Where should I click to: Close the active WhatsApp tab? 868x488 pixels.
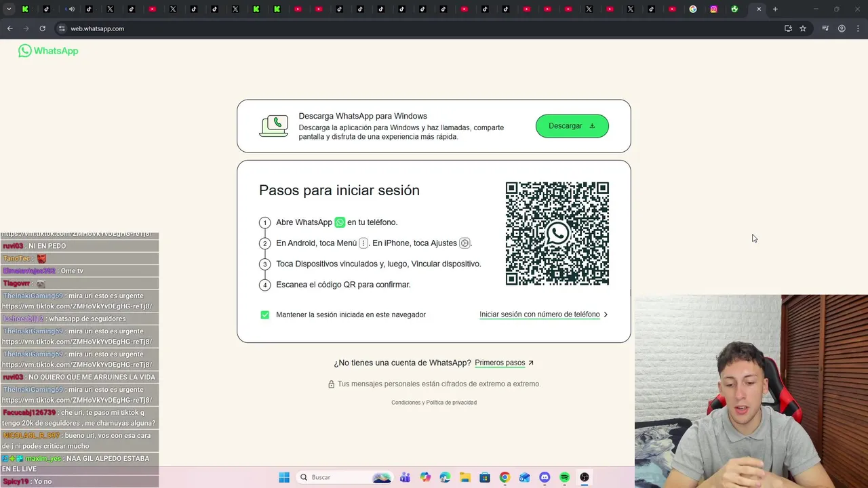tap(759, 9)
